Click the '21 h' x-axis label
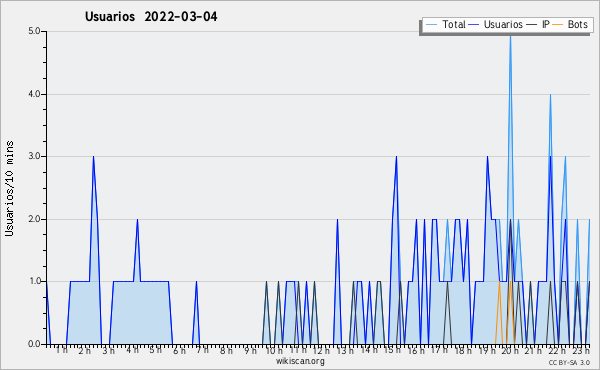Screen dimensions: 600x370 [x=533, y=350]
